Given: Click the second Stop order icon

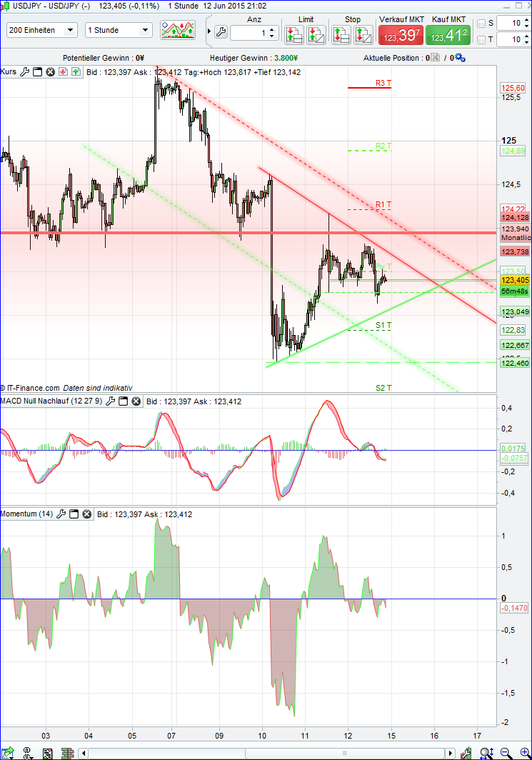Looking at the screenshot, I should [363, 35].
